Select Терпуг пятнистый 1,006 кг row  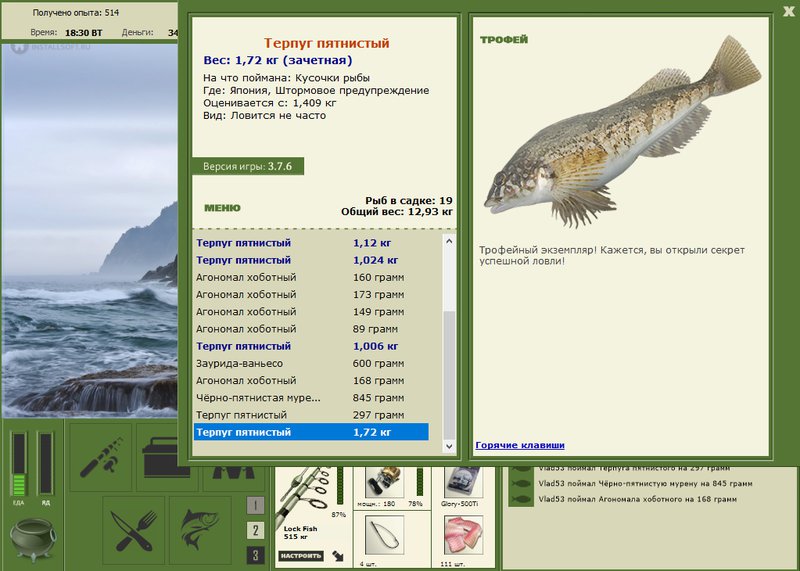[x=311, y=346]
